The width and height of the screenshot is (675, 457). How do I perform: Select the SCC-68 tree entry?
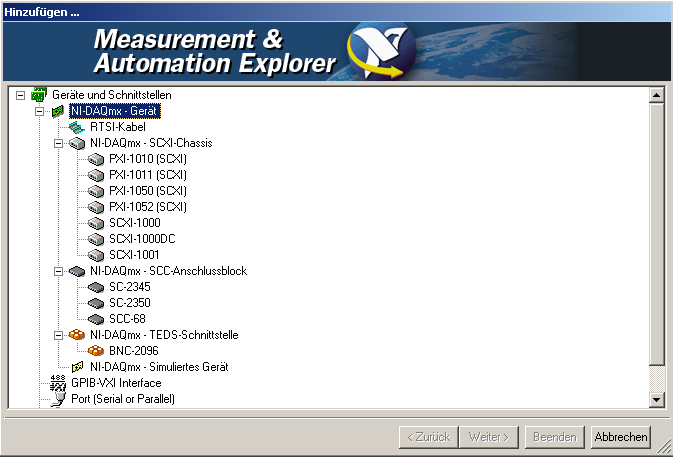pyautogui.click(x=126, y=319)
